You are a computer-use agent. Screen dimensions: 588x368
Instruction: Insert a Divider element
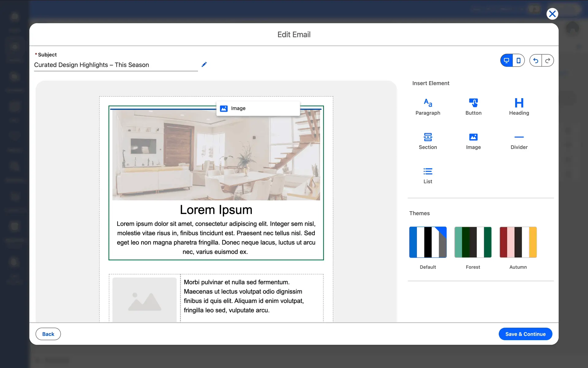pyautogui.click(x=519, y=141)
